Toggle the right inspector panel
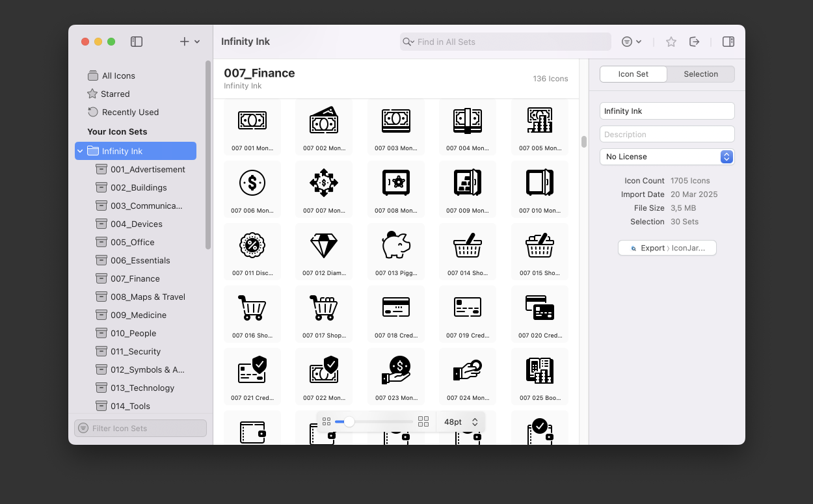The width and height of the screenshot is (813, 504). (x=728, y=42)
